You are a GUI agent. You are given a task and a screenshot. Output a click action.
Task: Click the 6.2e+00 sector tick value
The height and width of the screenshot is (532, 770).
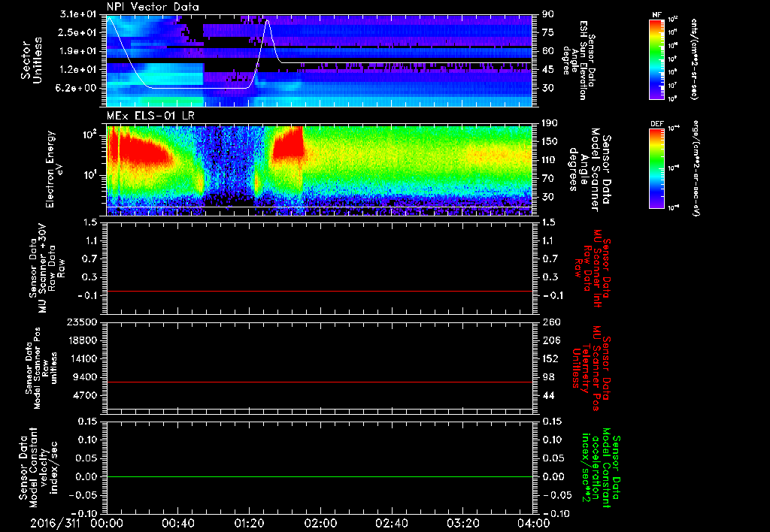click(x=76, y=88)
